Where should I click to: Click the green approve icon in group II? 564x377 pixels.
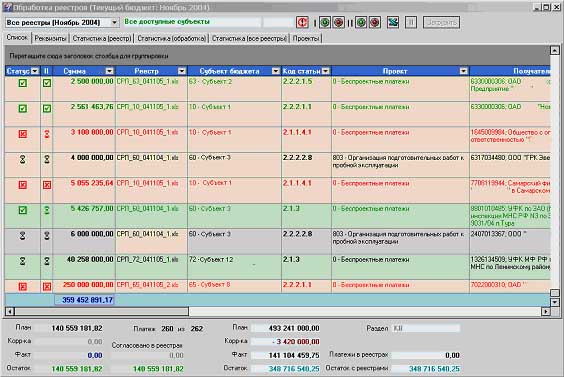(361, 22)
